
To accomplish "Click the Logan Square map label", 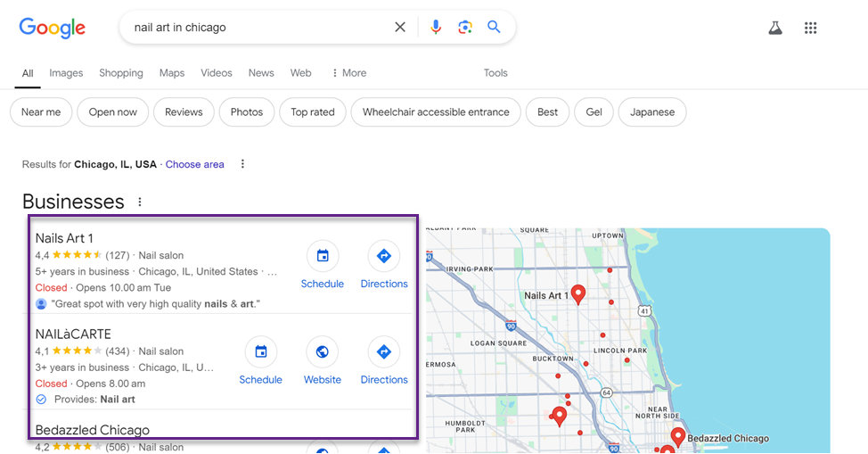I will 498,343.
